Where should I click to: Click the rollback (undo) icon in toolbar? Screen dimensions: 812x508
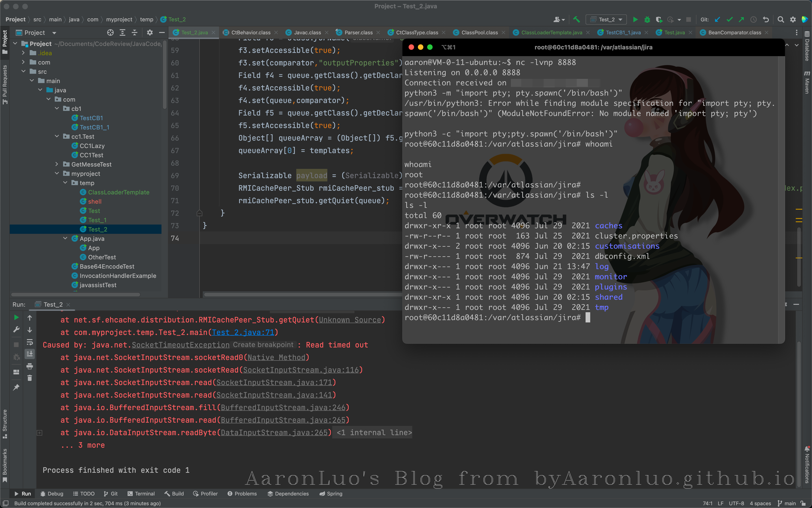click(x=766, y=19)
